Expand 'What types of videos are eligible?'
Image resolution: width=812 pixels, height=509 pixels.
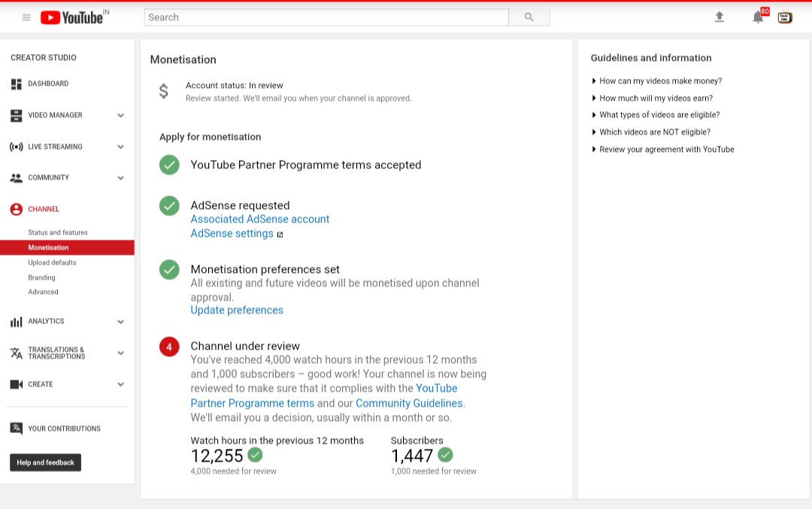tap(655, 115)
